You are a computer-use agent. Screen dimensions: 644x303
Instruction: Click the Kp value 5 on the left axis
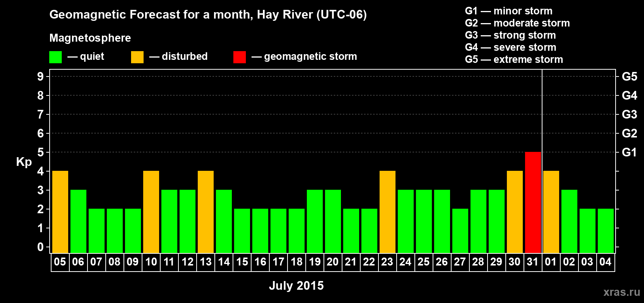click(41, 152)
